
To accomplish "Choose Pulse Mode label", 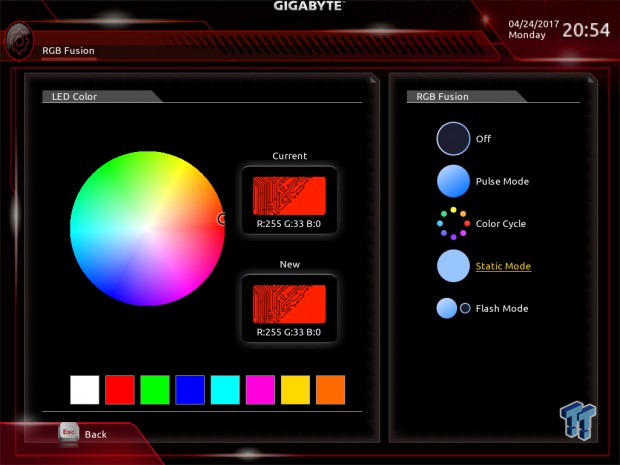I will click(502, 181).
